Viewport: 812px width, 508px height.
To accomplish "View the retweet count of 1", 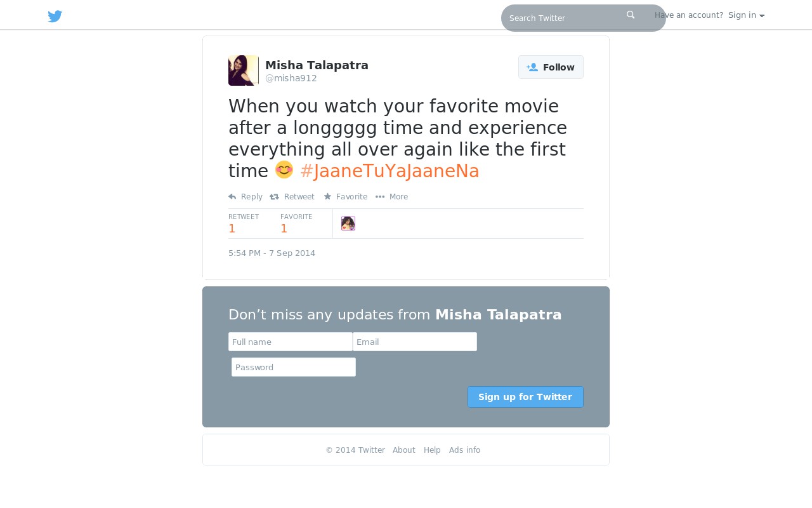I will [232, 229].
